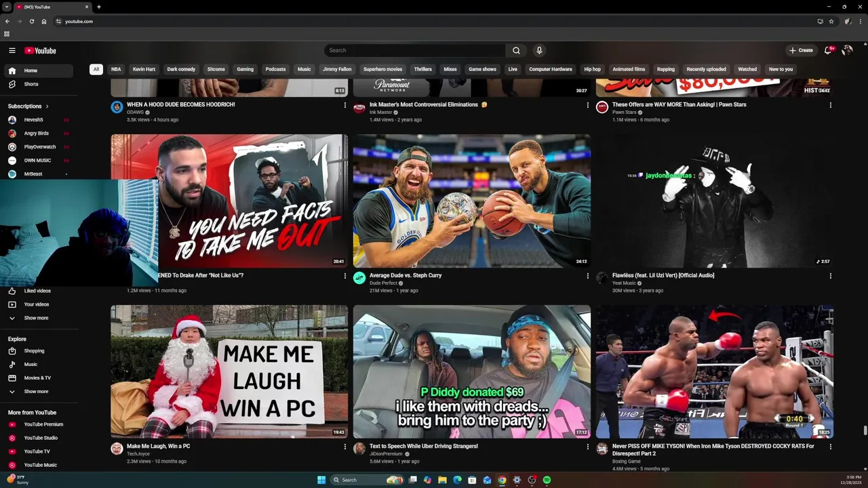
Task: Click the Create button
Action: 801,50
